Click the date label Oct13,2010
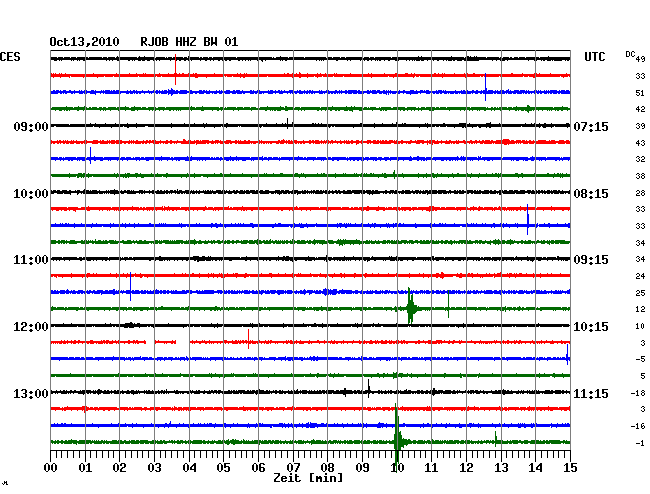Viewport: 650px width, 494px height. tap(84, 42)
